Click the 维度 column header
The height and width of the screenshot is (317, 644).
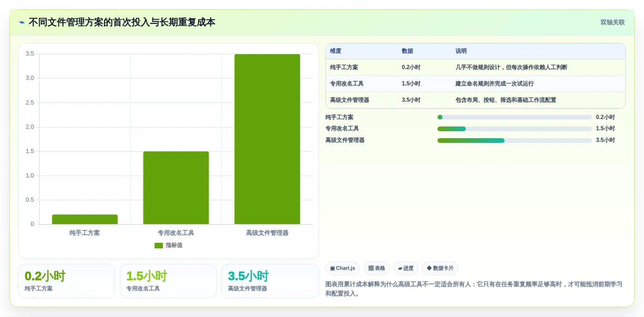coord(336,51)
